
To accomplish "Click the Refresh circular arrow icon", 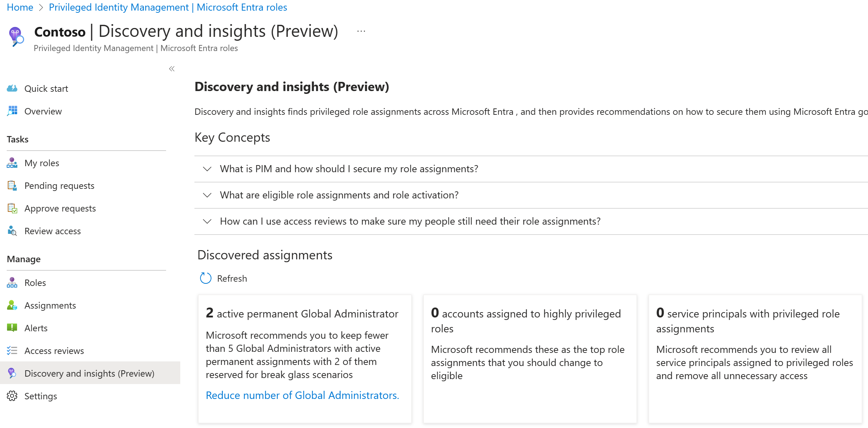I will coord(205,278).
